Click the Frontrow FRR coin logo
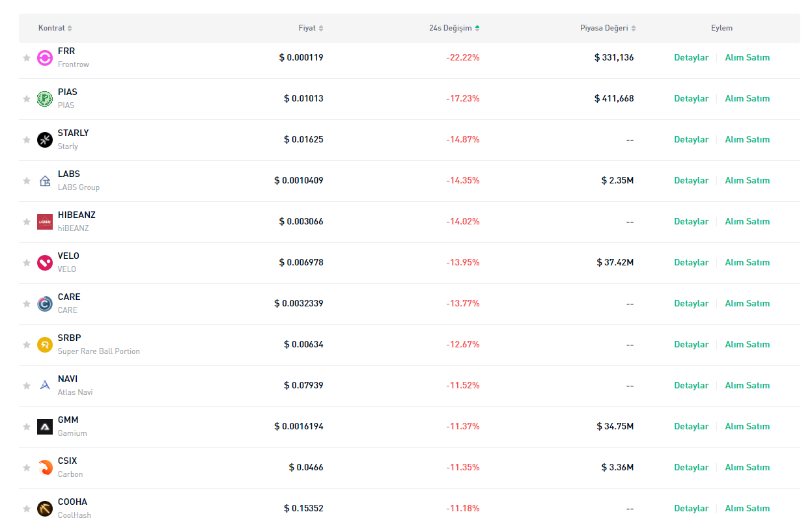812x525 pixels. 45,58
